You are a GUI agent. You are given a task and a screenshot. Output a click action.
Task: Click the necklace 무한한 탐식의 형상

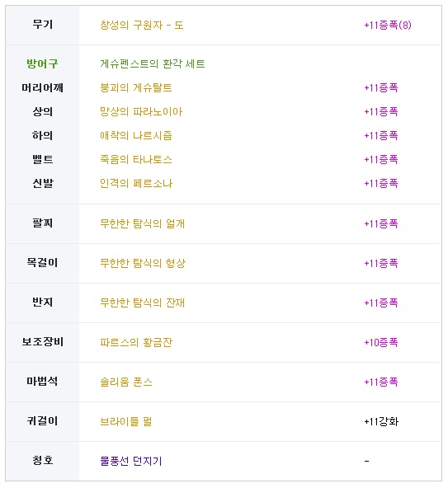click(143, 263)
